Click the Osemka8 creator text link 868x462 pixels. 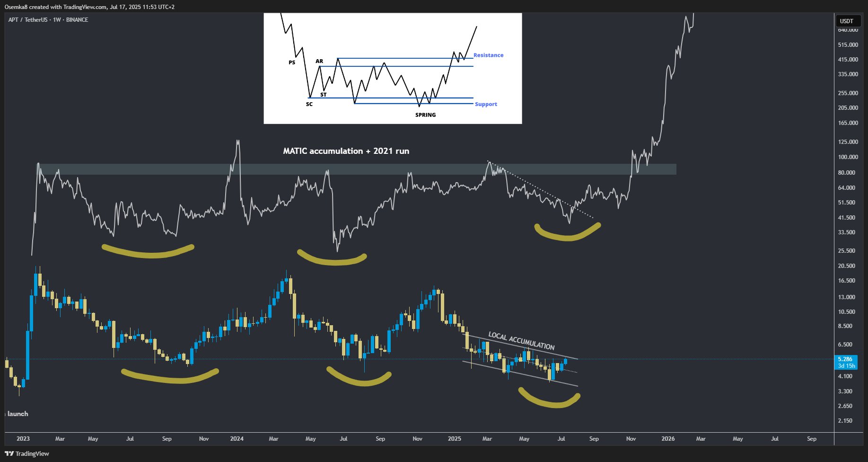tap(16, 6)
